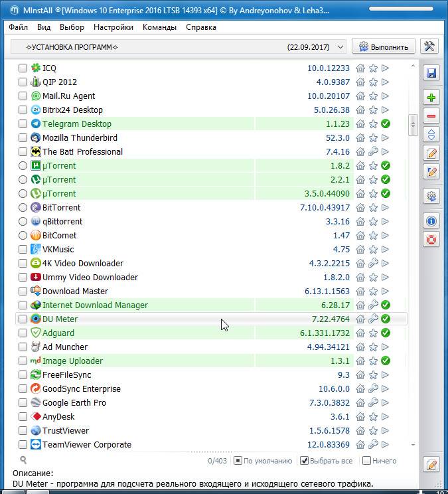
Task: Click the save floppy disk icon
Action: (431, 73)
